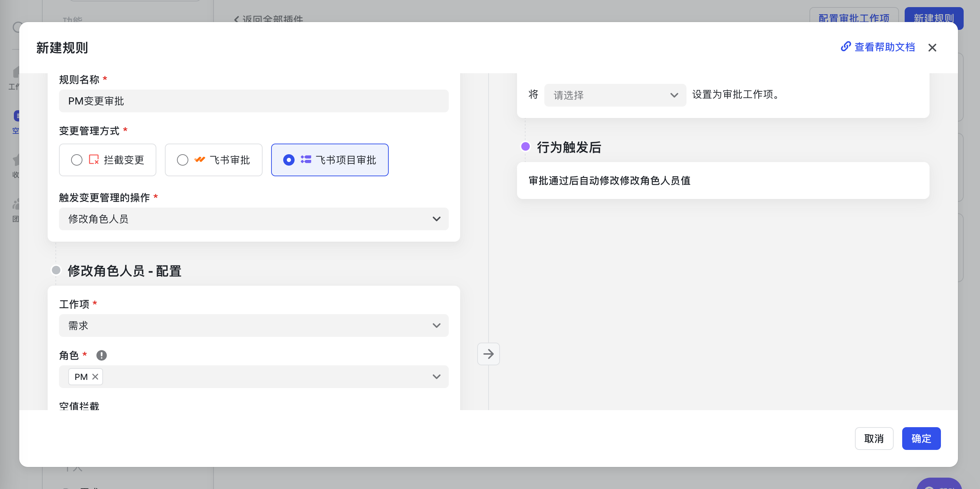Remove the PM tag from 角色
This screenshot has width=980, height=489.
[95, 377]
